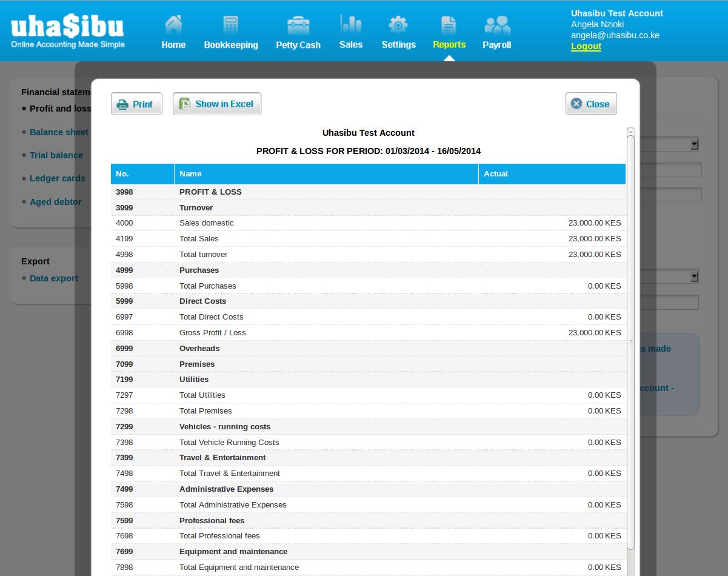The width and height of the screenshot is (728, 576).
Task: Select the 'Total Purchases' row name
Action: coord(208,286)
